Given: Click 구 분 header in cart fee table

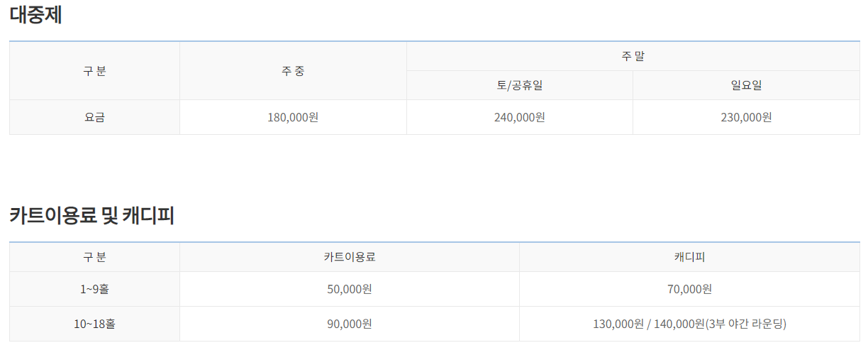Looking at the screenshot, I should click(94, 257).
